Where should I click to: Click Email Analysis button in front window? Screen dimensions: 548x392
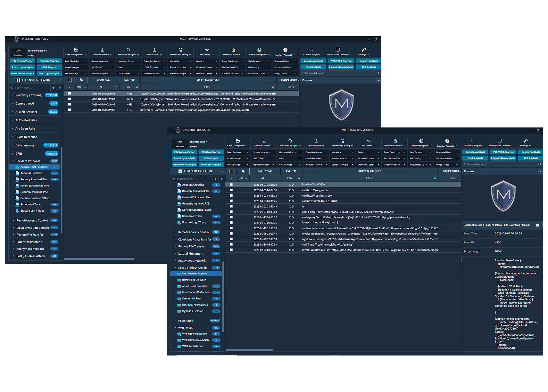475,158
